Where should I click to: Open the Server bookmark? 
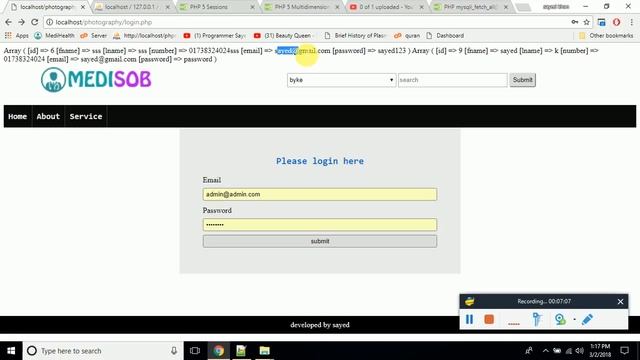pos(93,36)
